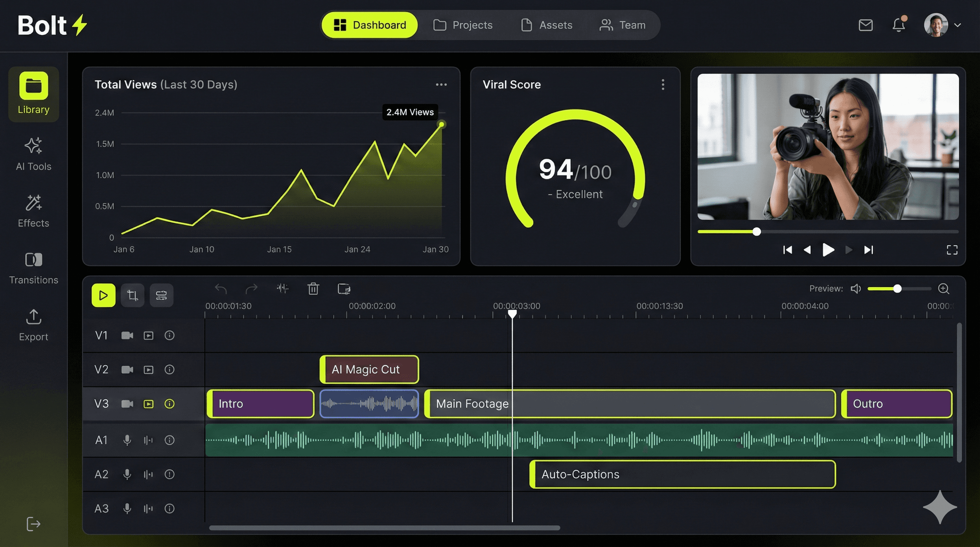The image size is (980, 547).
Task: Select the Auto-Captions clip on A2
Action: click(x=683, y=474)
